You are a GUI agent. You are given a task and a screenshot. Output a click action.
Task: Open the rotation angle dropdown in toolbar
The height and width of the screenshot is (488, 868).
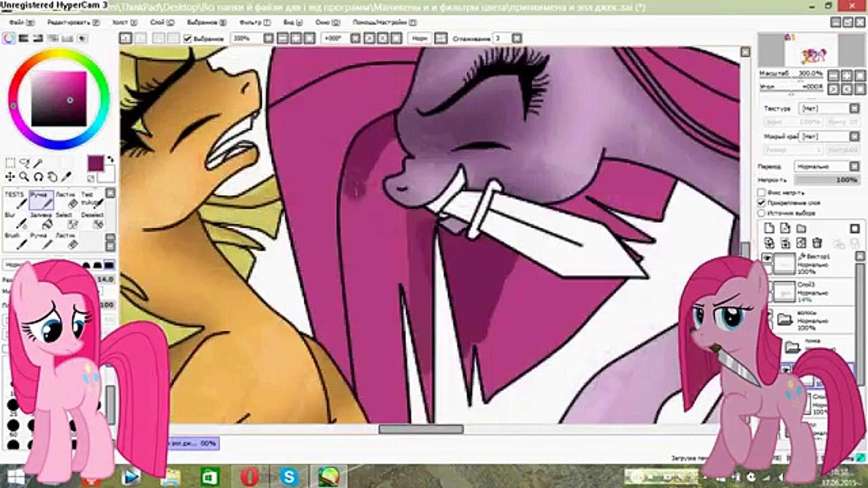355,39
